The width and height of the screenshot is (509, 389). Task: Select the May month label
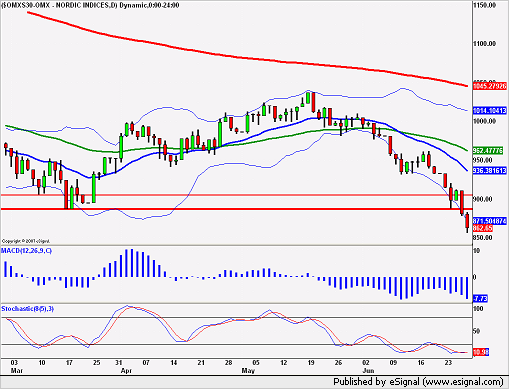248,370
